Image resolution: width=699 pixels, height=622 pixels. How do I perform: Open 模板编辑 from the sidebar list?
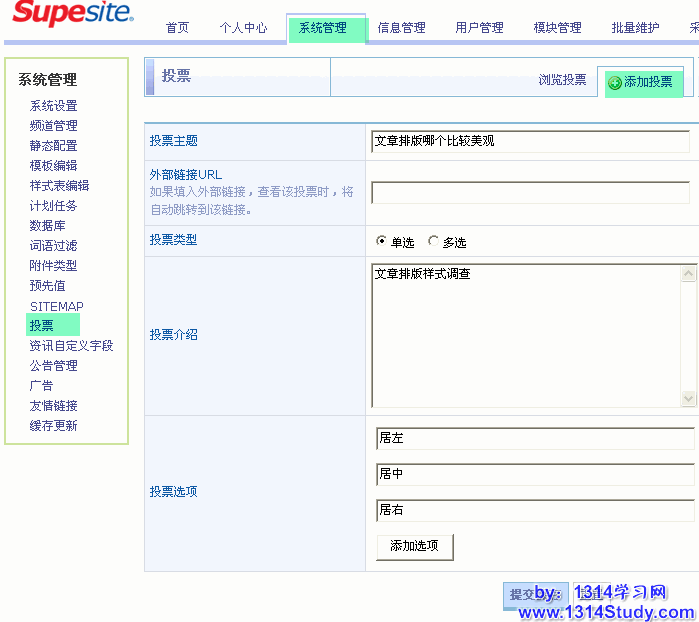(x=53, y=166)
